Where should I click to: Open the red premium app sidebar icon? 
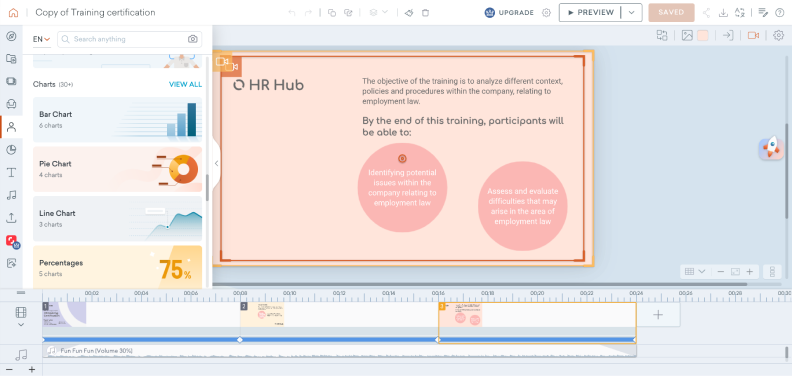coord(12,241)
